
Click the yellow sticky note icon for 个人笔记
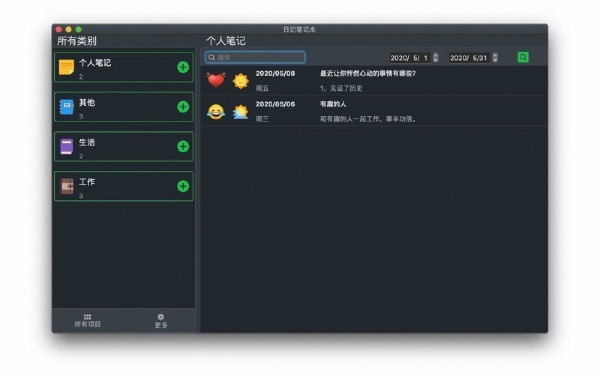tap(66, 67)
